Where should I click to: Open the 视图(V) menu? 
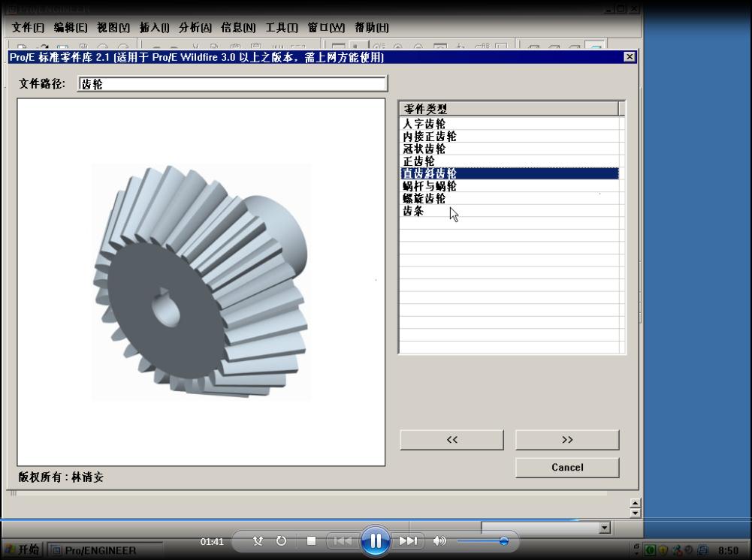(113, 28)
